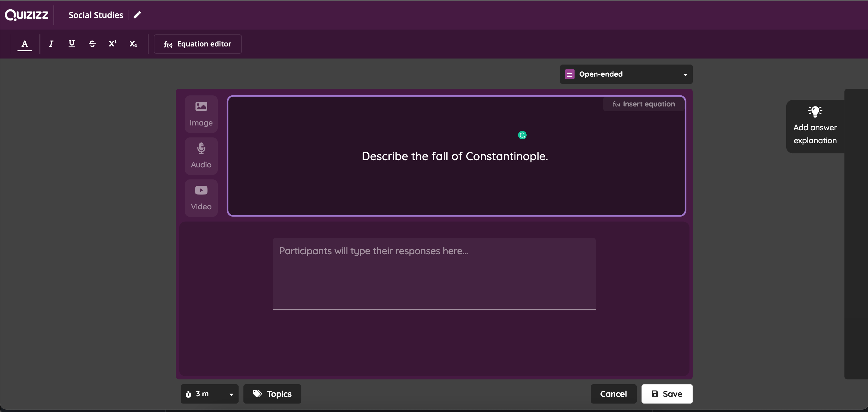Click Add answer explanation
The width and height of the screenshot is (868, 412).
[x=815, y=126]
